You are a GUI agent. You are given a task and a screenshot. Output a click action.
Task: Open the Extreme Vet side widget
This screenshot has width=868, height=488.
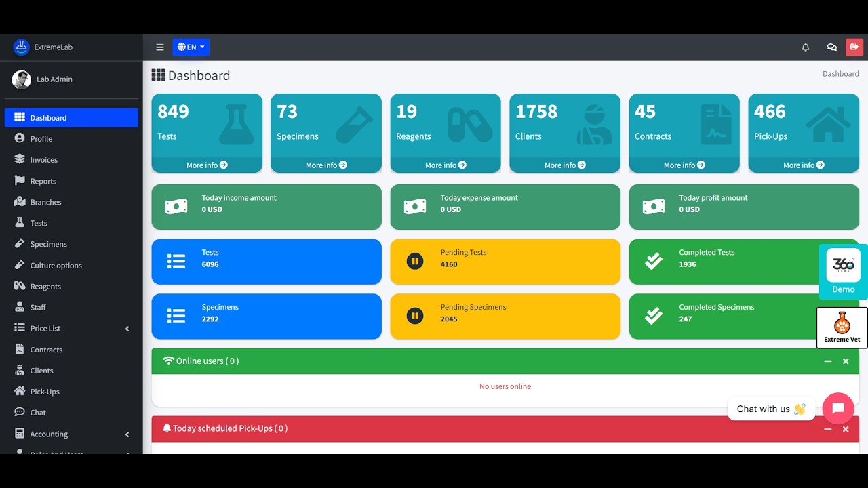(x=842, y=327)
